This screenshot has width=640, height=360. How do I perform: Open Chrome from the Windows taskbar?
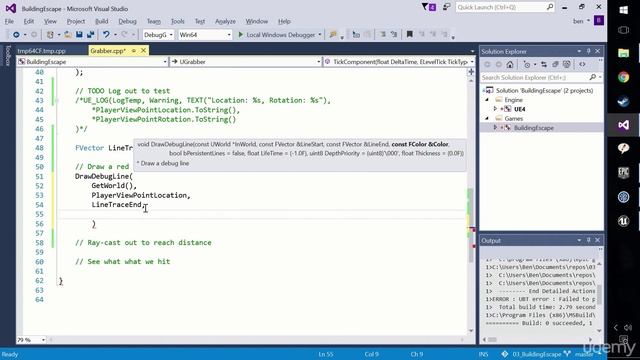(623, 77)
